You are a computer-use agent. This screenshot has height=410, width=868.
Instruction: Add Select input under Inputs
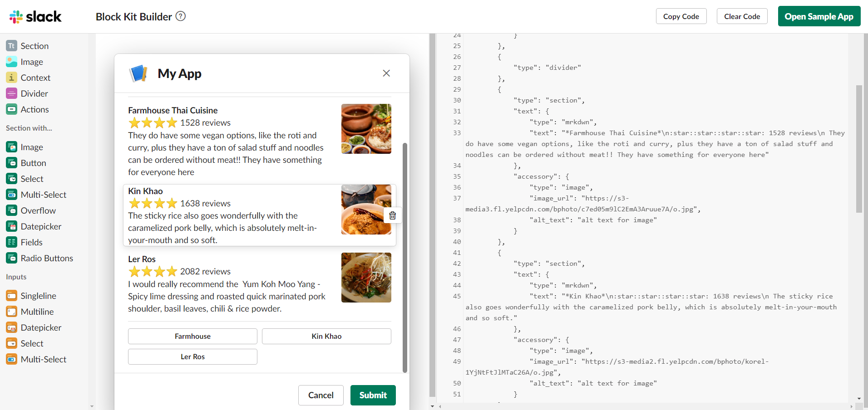(x=32, y=343)
